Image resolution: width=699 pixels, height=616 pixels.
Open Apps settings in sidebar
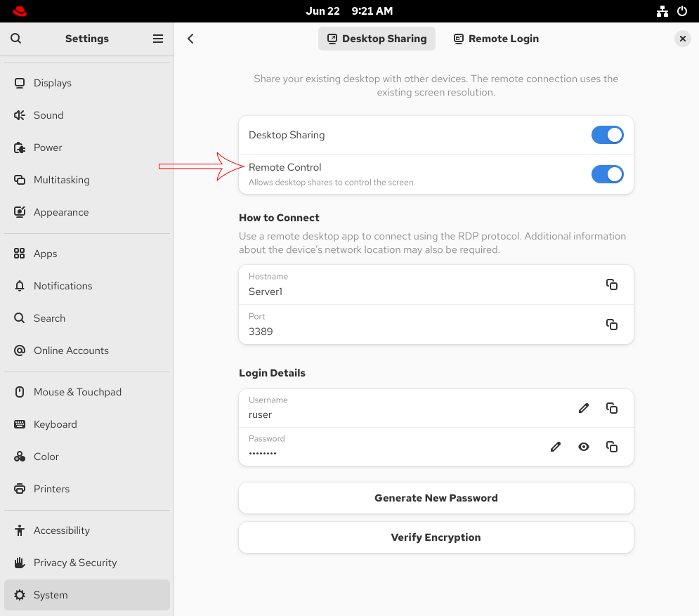click(87, 254)
